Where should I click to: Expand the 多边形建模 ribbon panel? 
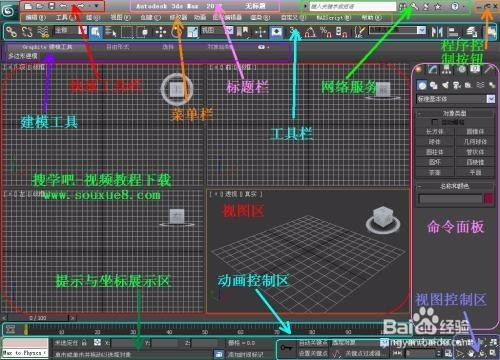coord(23,56)
